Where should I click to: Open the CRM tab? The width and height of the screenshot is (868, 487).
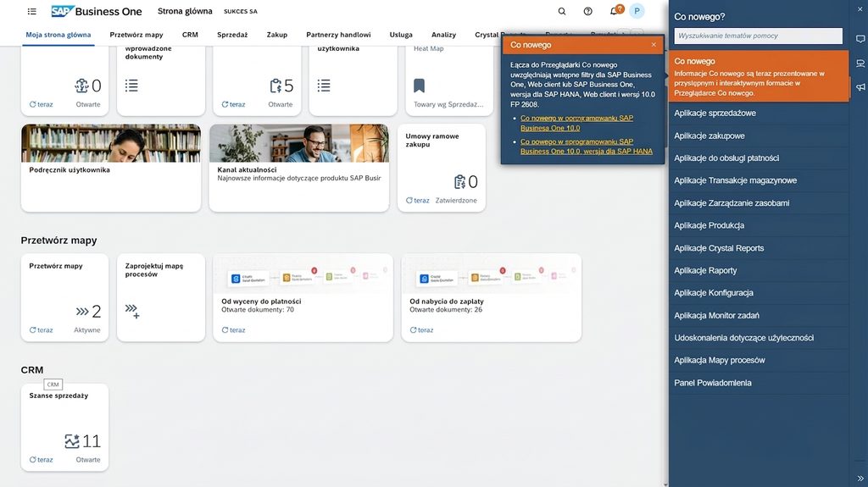tap(190, 35)
